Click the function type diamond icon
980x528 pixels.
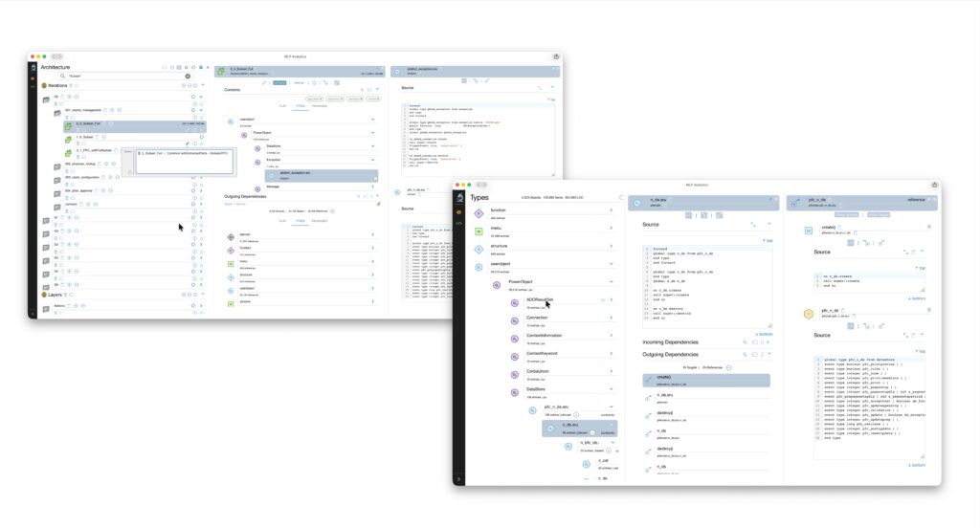479,212
